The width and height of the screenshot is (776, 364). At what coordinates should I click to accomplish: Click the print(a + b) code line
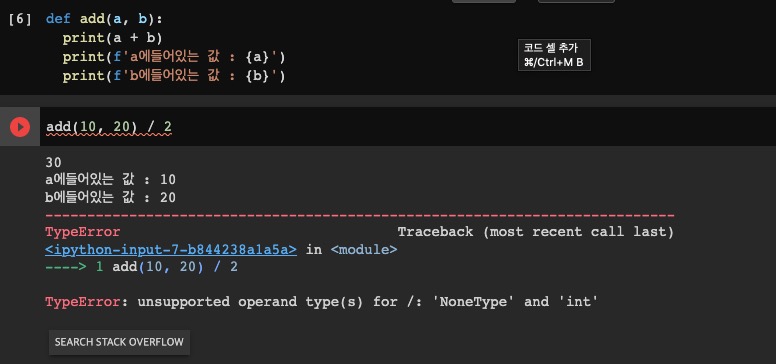click(112, 38)
